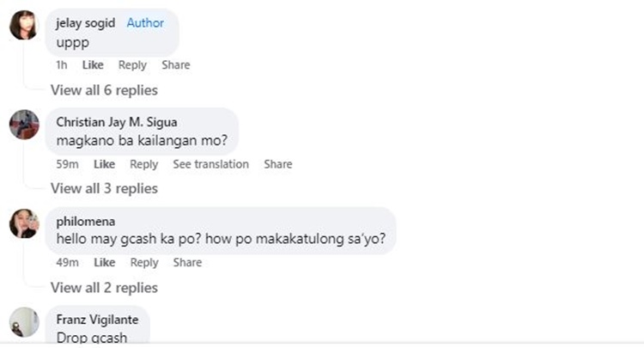Click philomena's profile avatar
The width and height of the screenshot is (644, 348).
tap(23, 224)
